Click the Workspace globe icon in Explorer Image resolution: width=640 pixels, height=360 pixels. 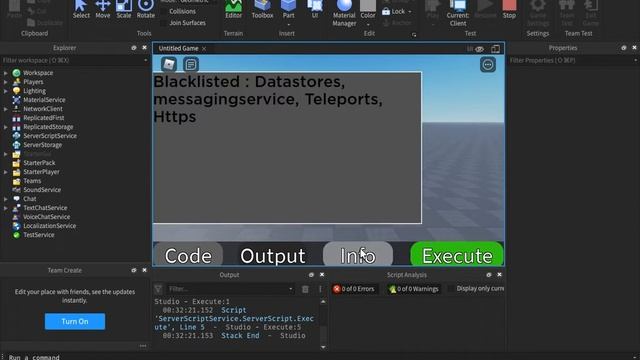point(16,73)
